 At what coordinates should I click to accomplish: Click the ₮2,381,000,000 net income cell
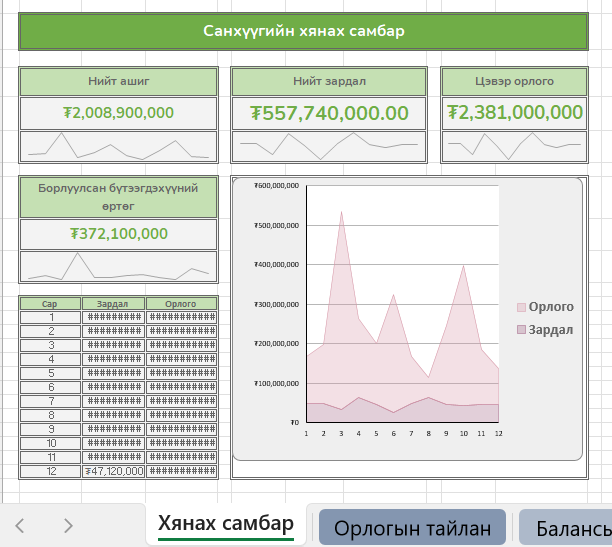click(x=514, y=113)
